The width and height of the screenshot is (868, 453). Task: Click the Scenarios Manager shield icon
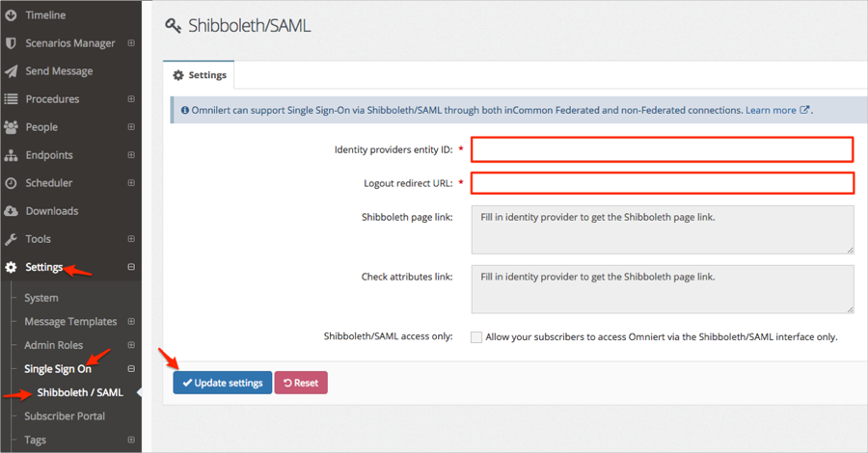(x=11, y=43)
